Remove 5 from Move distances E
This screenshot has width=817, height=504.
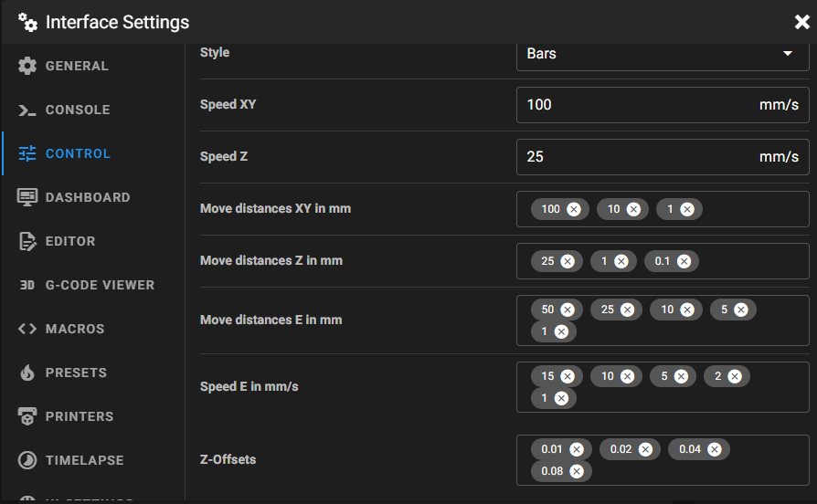tap(741, 310)
